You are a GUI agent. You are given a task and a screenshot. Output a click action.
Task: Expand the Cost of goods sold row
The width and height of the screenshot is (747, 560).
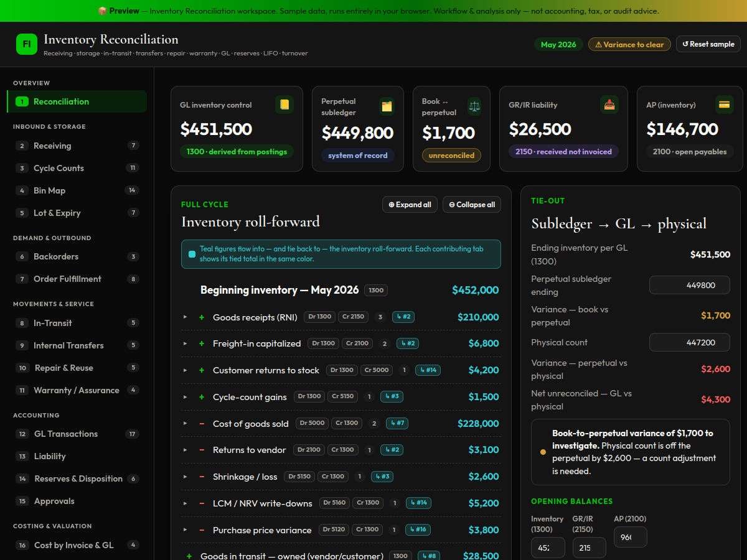185,424
